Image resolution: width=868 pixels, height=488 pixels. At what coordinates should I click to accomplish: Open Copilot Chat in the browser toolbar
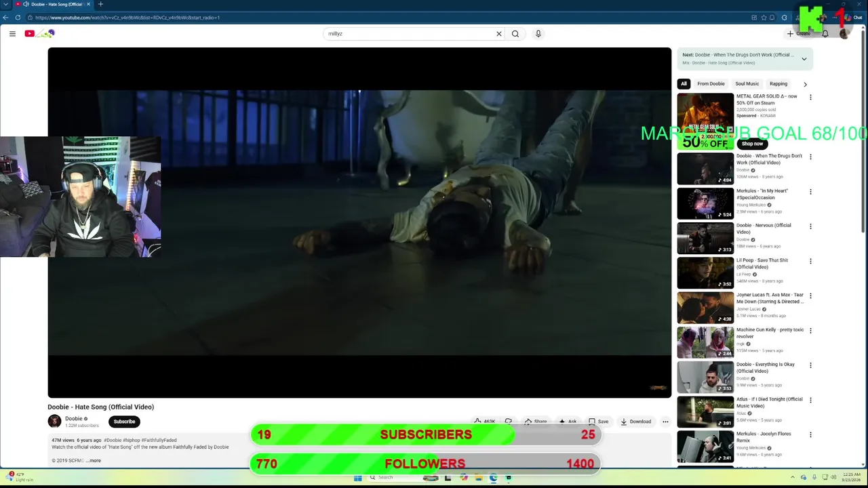(853, 18)
